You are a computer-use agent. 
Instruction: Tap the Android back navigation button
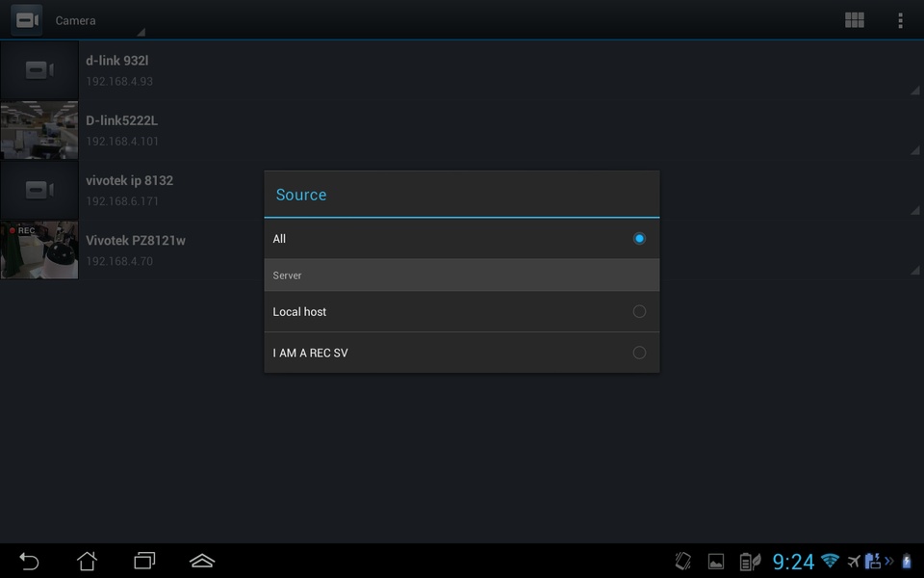(29, 561)
